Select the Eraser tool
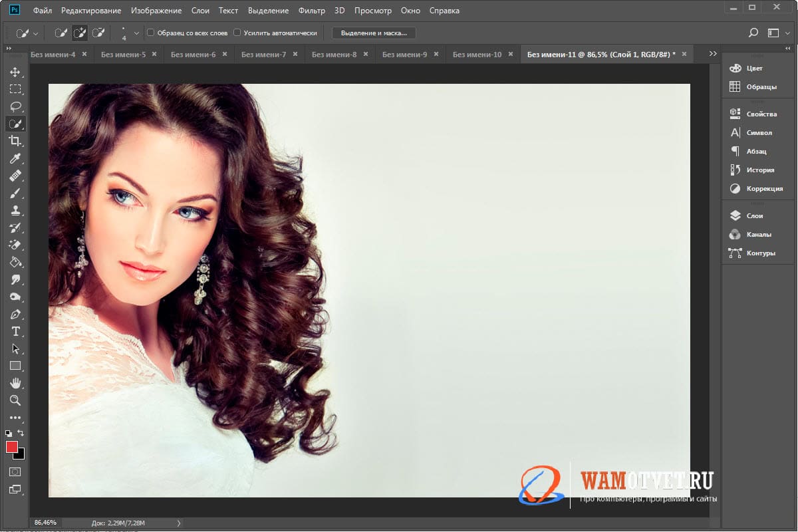This screenshot has width=798, height=532. tap(15, 245)
